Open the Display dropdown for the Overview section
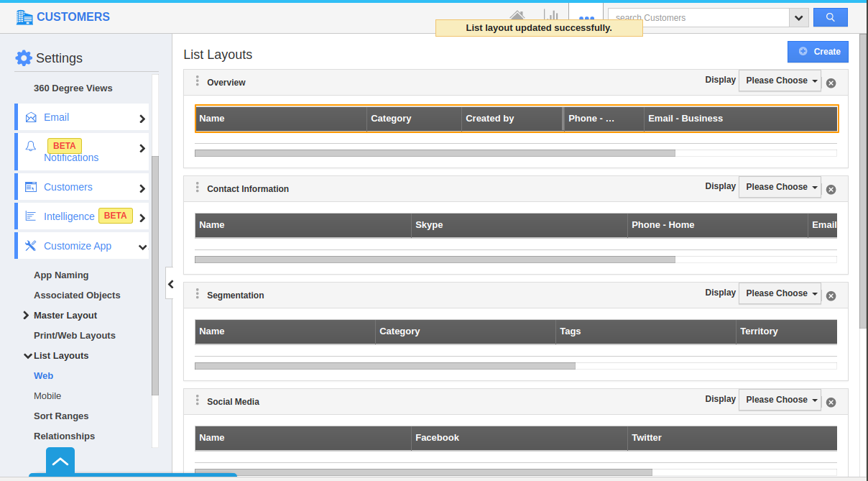Screen dimensions: 868x481 (780, 81)
